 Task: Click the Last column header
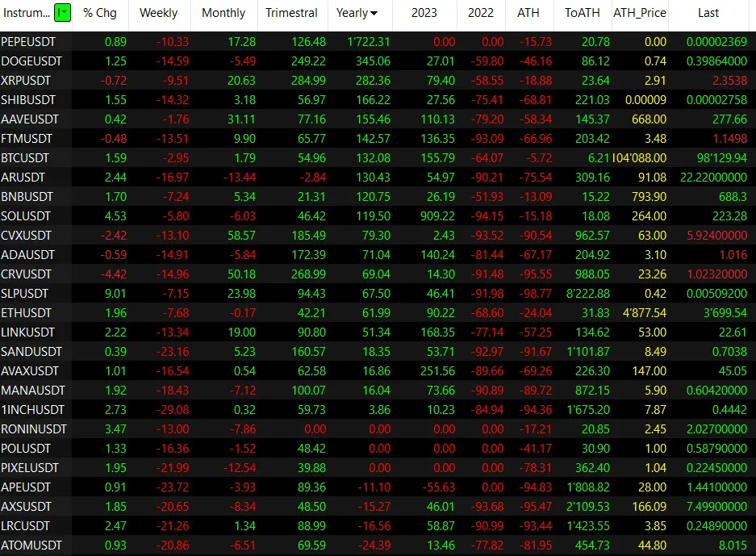tap(708, 13)
